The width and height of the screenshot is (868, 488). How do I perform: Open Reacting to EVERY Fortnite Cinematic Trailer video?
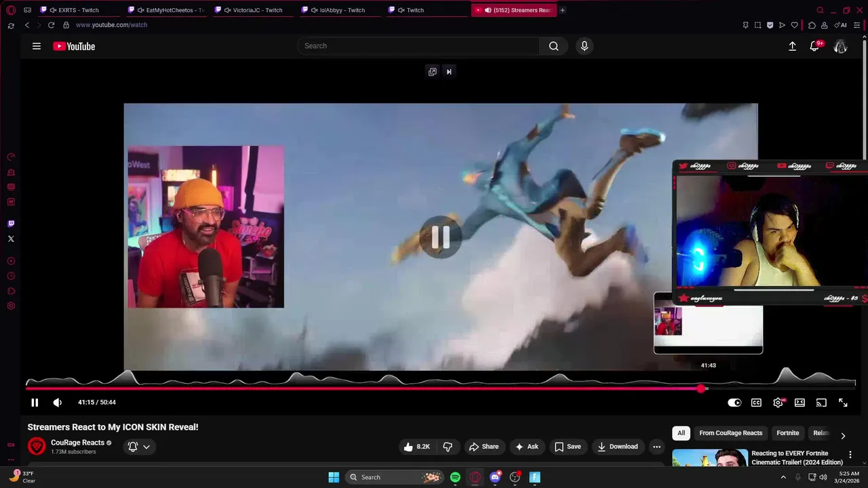pyautogui.click(x=797, y=457)
